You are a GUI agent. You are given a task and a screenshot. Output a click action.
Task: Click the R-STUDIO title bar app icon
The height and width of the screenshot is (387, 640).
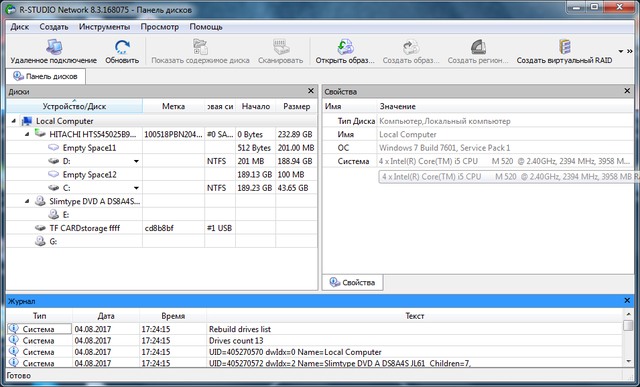[10, 9]
